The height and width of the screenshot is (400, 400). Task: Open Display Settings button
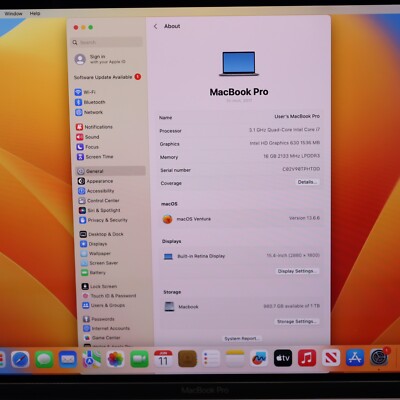(x=296, y=271)
